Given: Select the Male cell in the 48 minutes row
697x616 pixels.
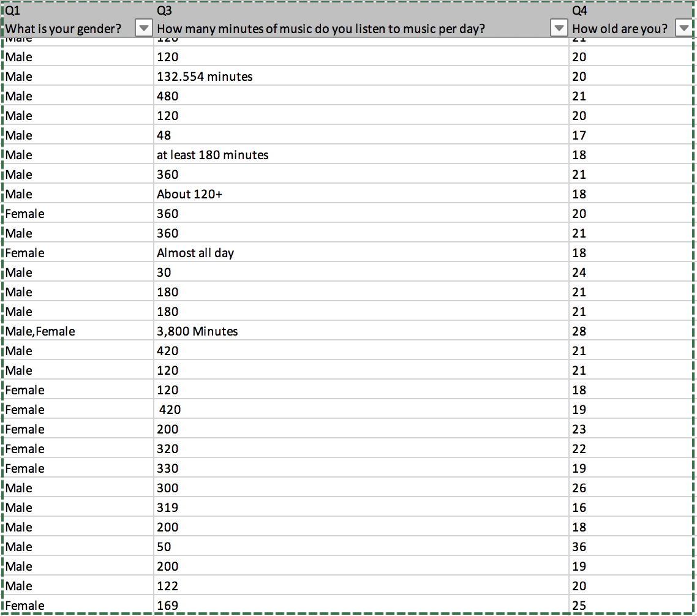Looking at the screenshot, I should (x=78, y=135).
